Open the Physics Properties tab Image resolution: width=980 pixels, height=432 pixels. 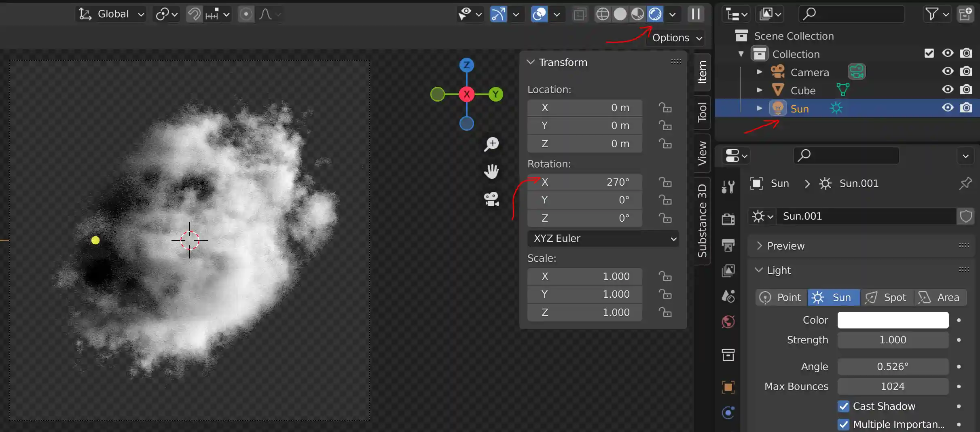pos(728,413)
